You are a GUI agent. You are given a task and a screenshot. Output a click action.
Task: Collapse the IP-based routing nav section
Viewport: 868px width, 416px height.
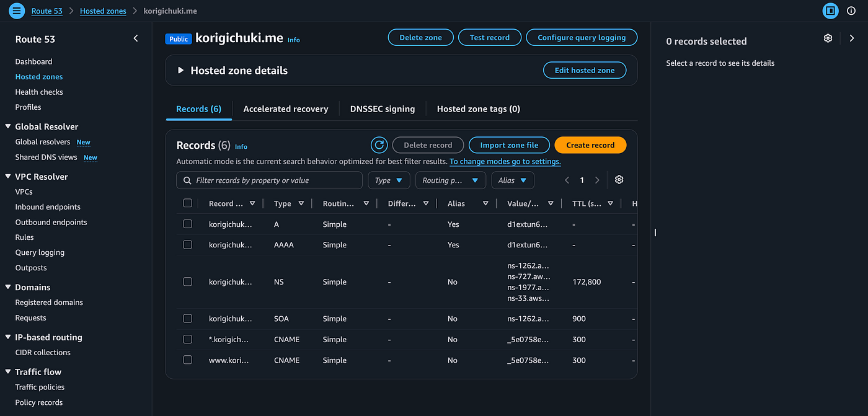[9, 338]
